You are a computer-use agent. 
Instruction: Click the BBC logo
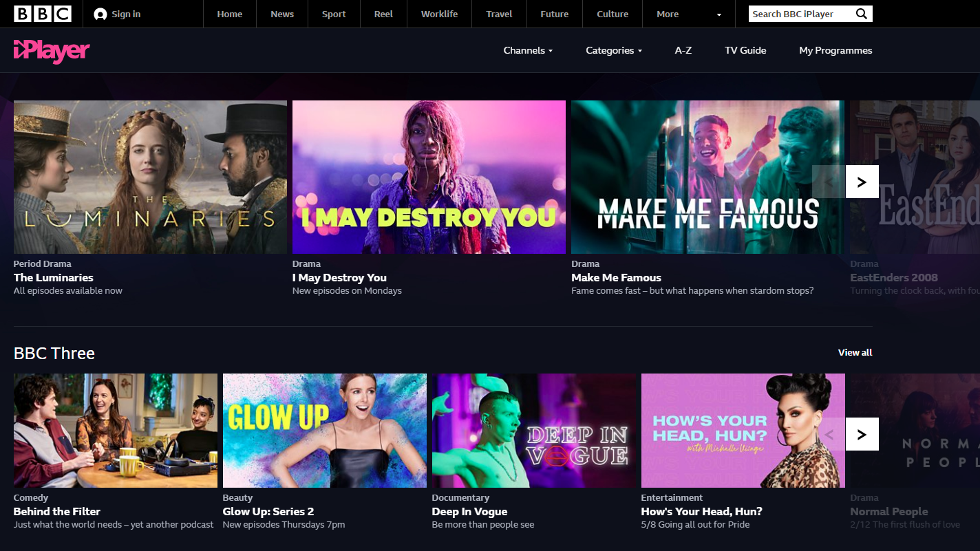tap(42, 14)
